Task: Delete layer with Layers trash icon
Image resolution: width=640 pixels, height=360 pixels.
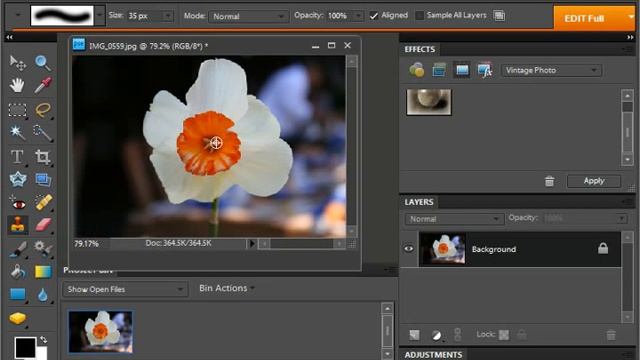Action: 611,335
